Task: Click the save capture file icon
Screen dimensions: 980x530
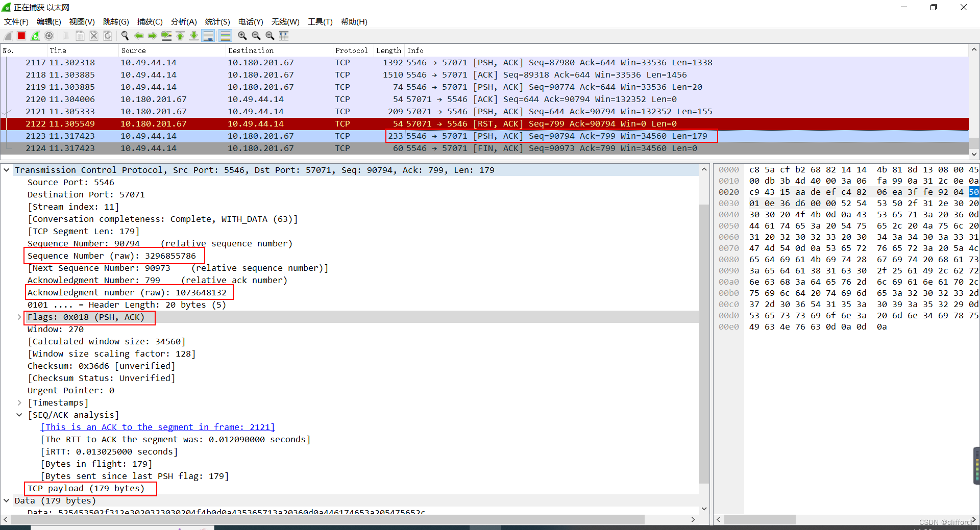Action: click(80, 36)
